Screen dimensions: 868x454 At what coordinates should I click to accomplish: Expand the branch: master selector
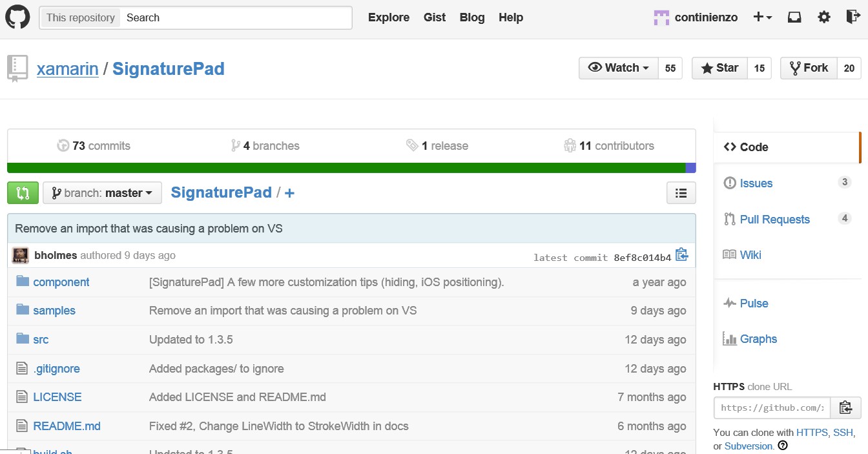pos(102,192)
